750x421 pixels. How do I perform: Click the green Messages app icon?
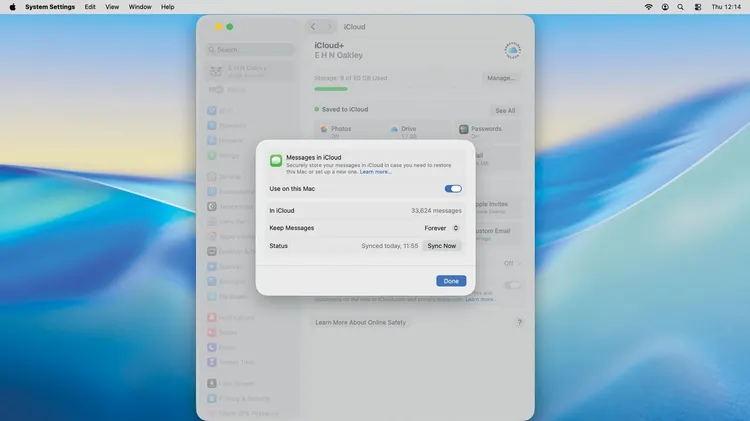click(276, 160)
